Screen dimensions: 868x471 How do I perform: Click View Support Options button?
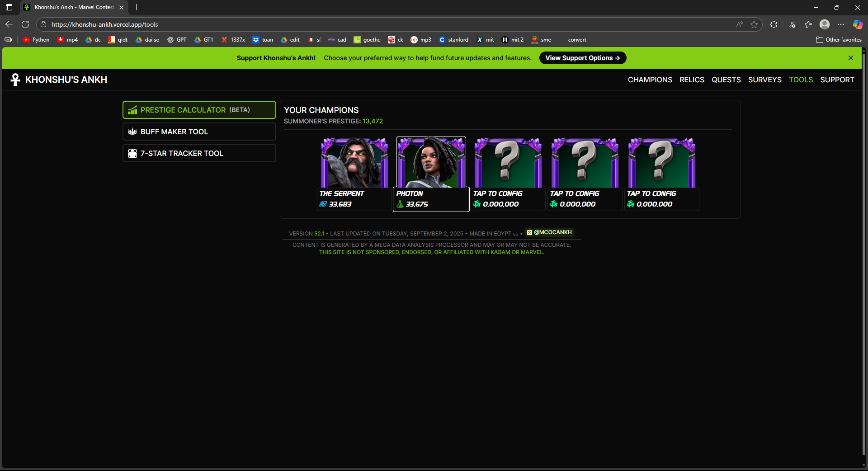[583, 58]
